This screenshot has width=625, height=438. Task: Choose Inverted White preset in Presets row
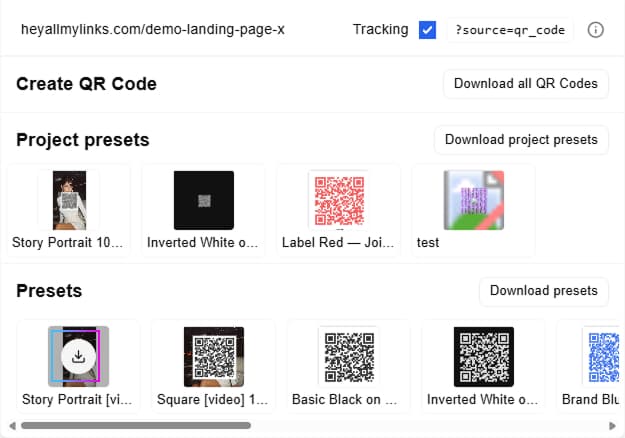[483, 356]
